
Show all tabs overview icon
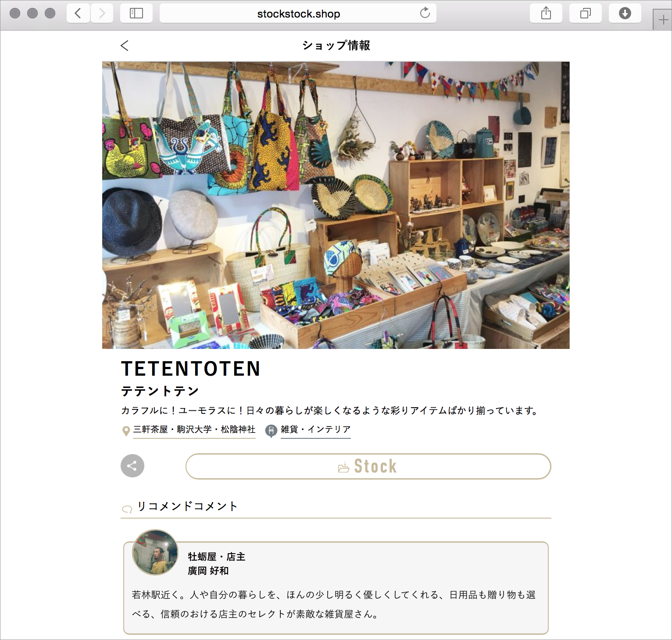tap(586, 13)
